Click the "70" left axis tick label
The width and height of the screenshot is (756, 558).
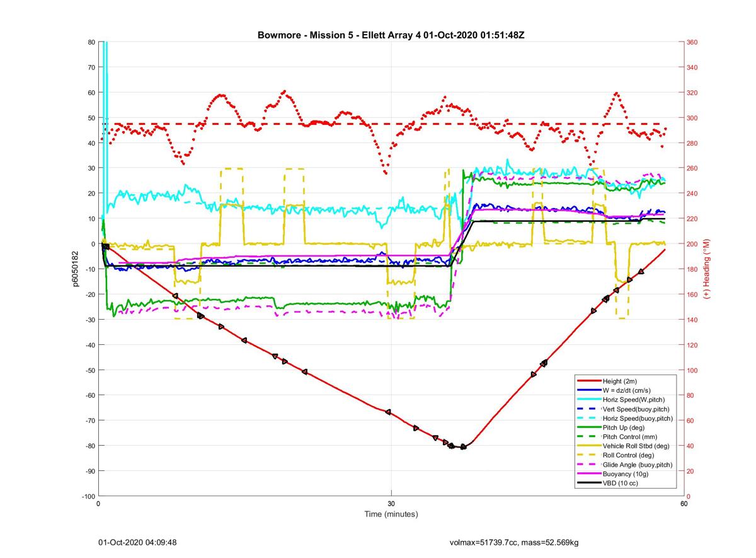coord(91,67)
